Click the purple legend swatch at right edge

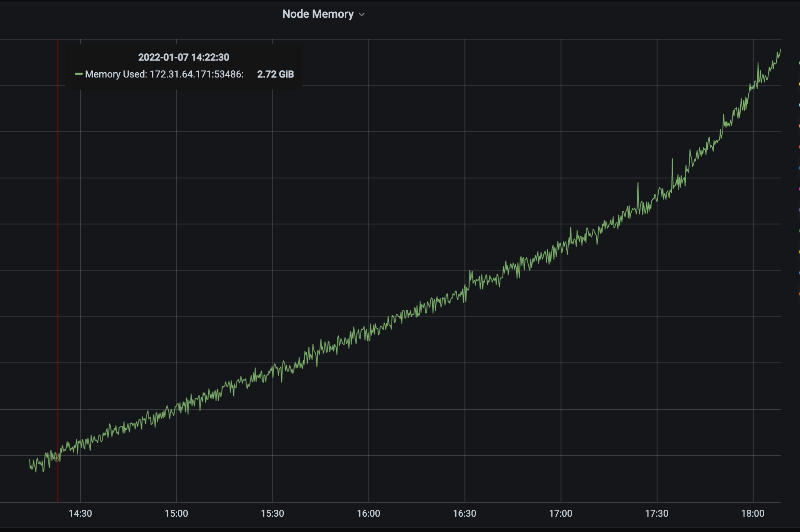pyautogui.click(x=799, y=210)
